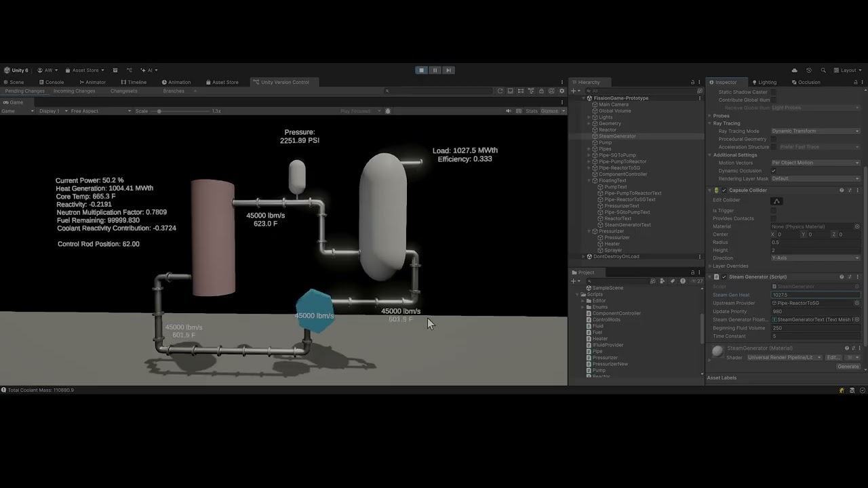Pause the running game
868x488 pixels.
click(x=435, y=70)
